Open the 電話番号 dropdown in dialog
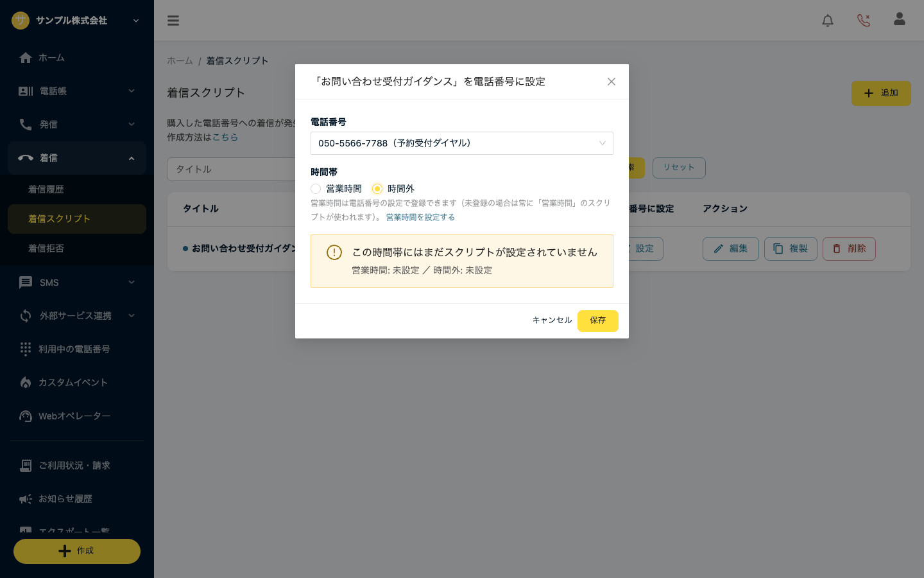The width and height of the screenshot is (924, 578). click(x=462, y=143)
